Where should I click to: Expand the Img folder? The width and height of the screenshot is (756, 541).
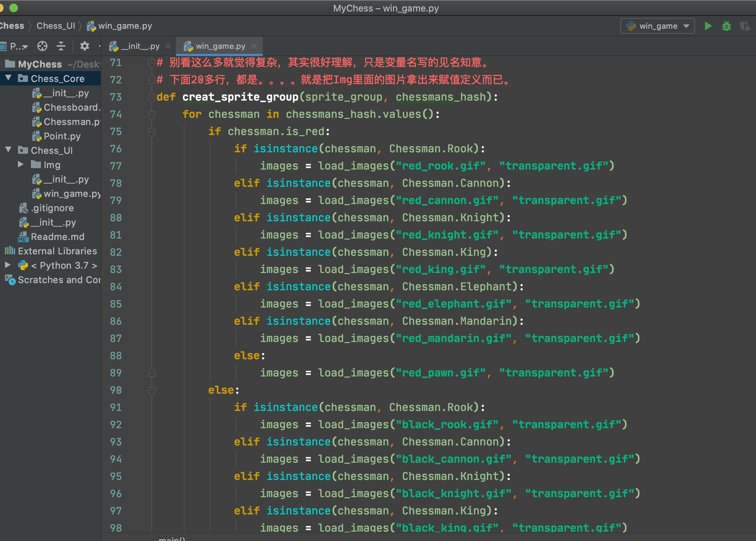tap(21, 165)
